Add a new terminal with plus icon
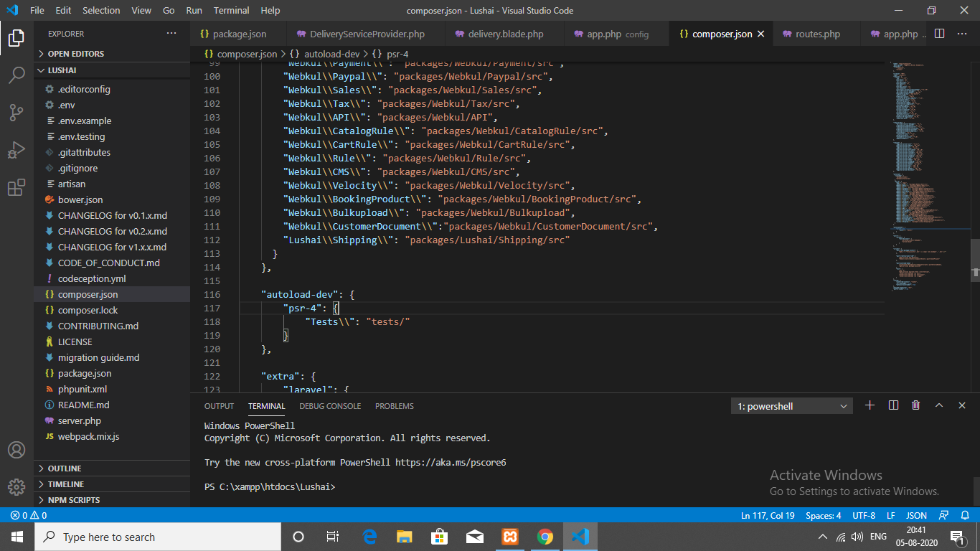Screen dimensions: 980x551 click(870, 405)
